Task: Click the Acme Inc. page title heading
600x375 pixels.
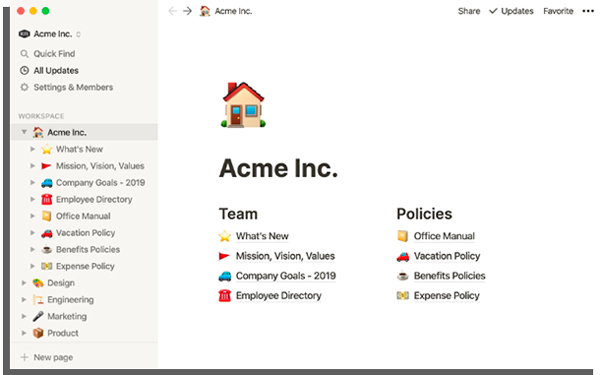Action: 278,168
